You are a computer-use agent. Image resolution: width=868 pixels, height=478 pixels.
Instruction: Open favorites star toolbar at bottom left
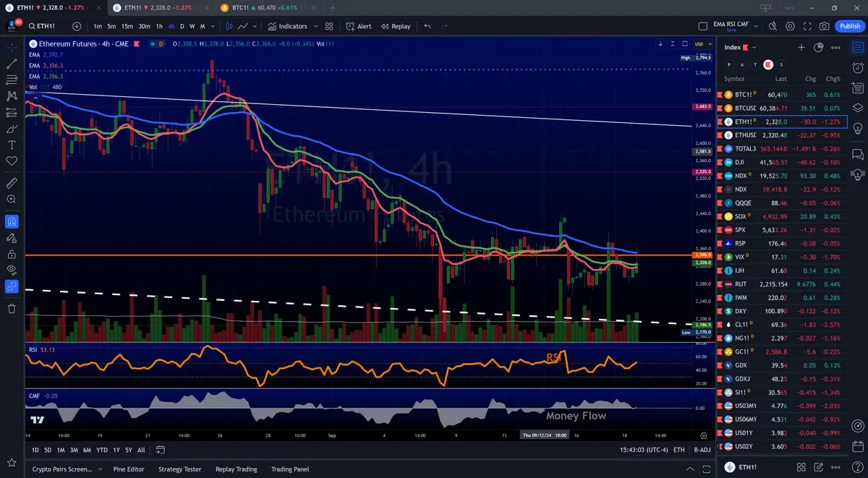(x=12, y=461)
